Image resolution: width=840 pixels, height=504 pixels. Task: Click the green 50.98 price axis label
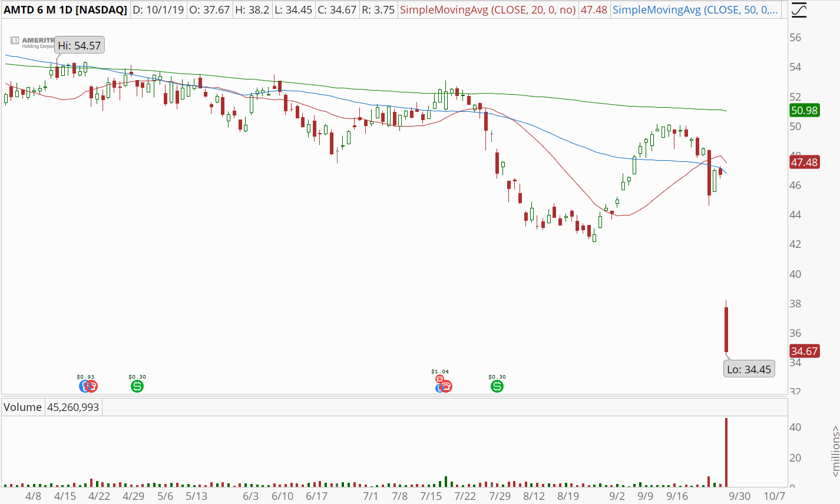(x=804, y=110)
